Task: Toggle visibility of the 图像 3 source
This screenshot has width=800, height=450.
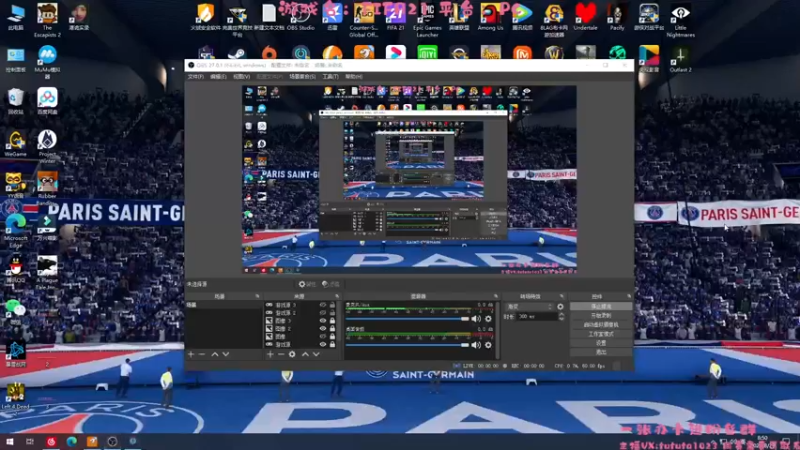Action: (x=322, y=321)
